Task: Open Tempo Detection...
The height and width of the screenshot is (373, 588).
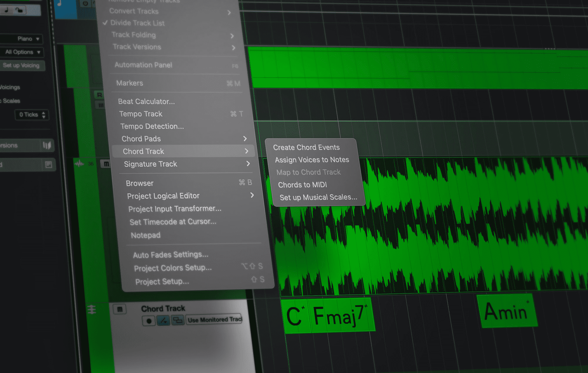Action: click(152, 126)
